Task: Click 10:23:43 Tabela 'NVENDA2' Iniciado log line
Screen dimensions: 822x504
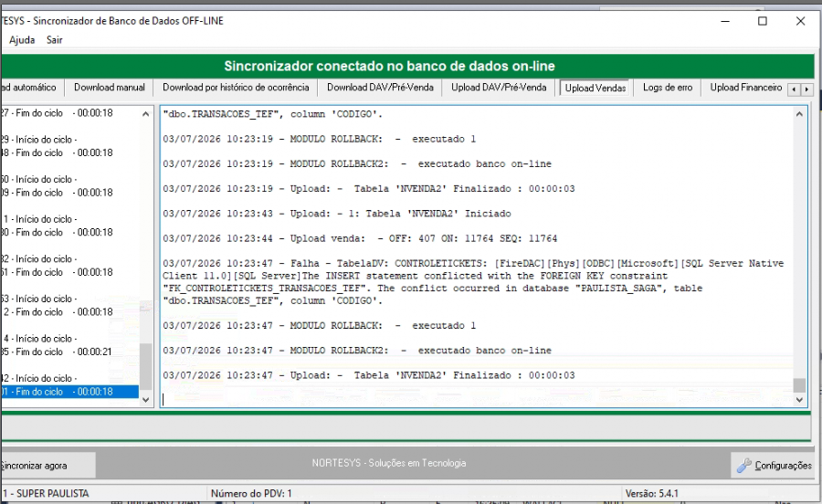Action: [336, 214]
